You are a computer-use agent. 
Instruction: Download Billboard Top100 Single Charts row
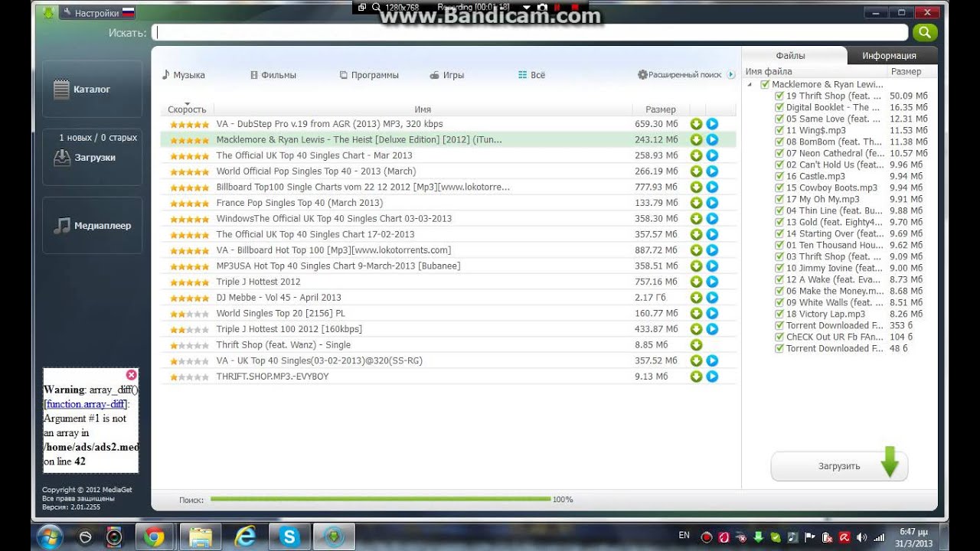coord(696,187)
